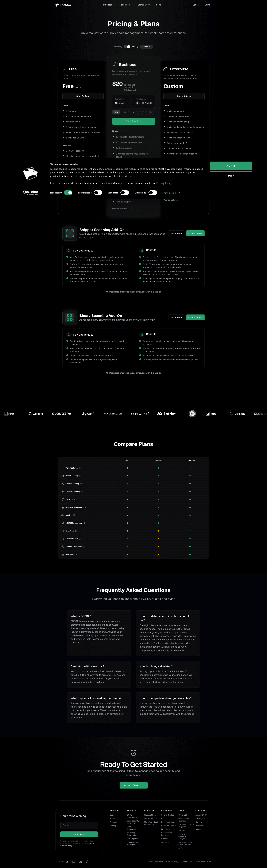The image size is (267, 868).
Task: Click Contact Sales under Ready To Get Started
Action: [x=133, y=785]
